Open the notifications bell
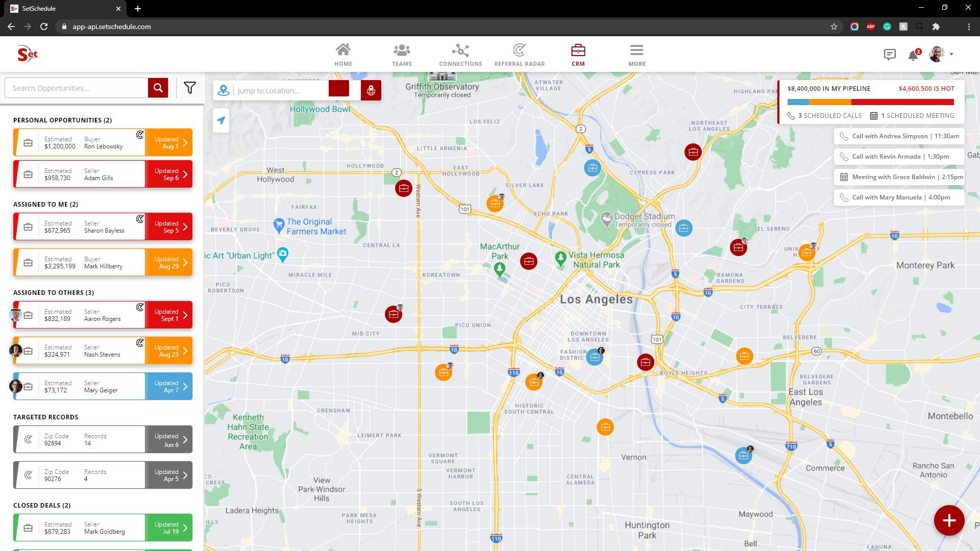Screen dimensions: 980x551 pos(913,55)
